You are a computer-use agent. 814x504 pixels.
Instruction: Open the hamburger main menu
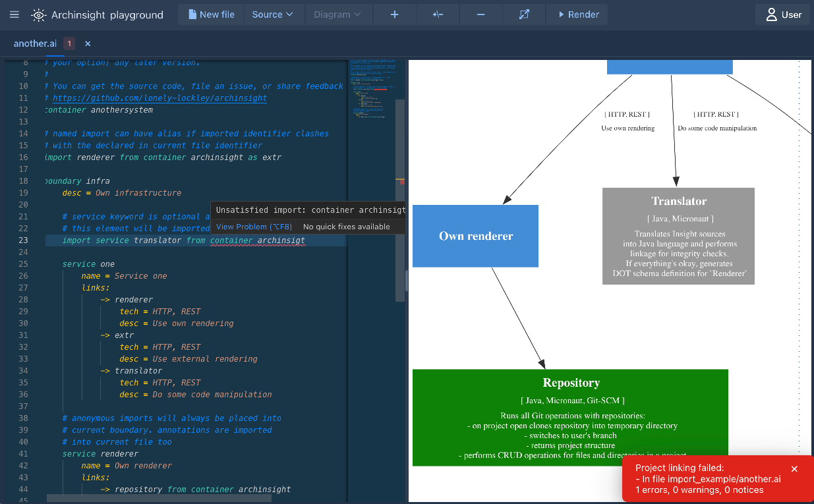(x=15, y=14)
